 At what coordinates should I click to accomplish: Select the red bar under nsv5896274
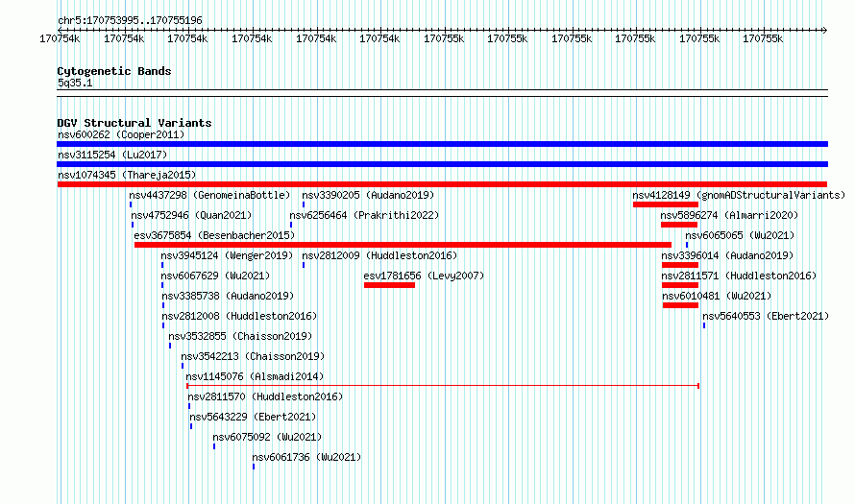[x=679, y=225]
